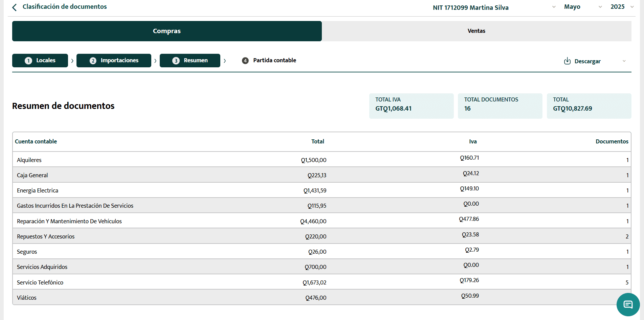Select the Servicio Telefónico row

point(322,282)
